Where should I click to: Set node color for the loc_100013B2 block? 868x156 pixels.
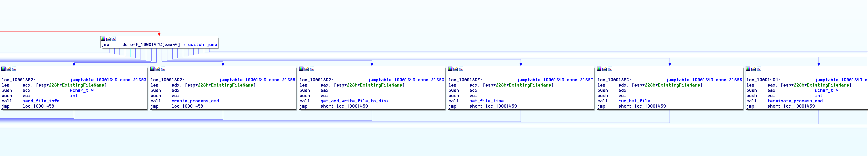[3, 69]
